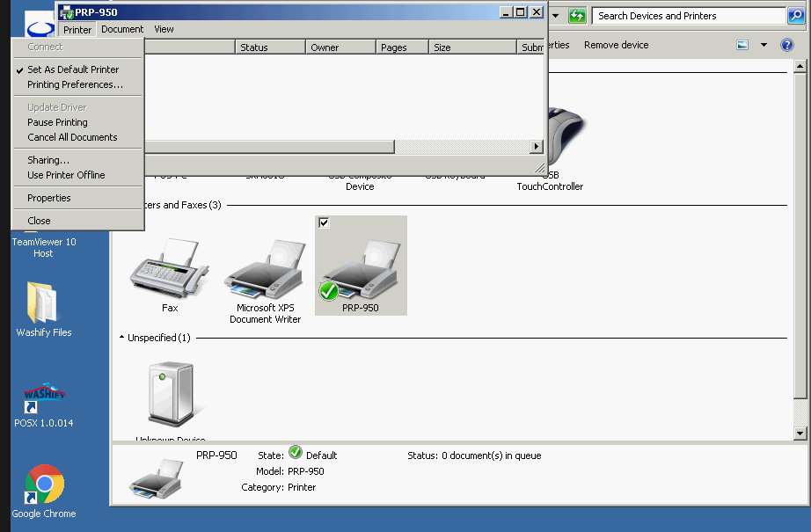Screen dimensions: 811x532
Task: Open the navigation history dropdown
Action: [x=556, y=15]
